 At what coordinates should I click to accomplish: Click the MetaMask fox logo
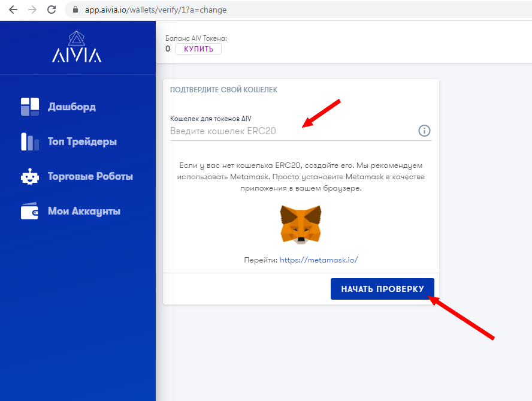pos(301,224)
